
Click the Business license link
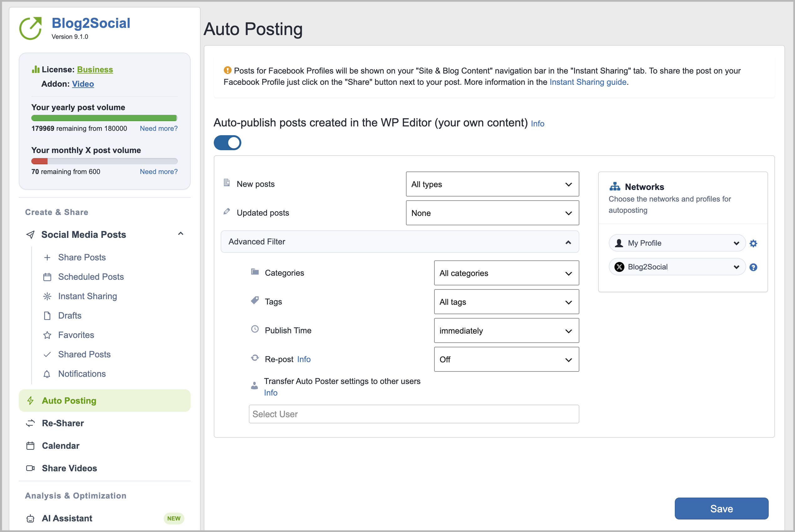(95, 69)
